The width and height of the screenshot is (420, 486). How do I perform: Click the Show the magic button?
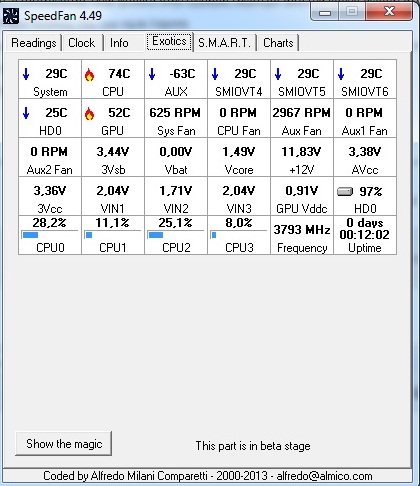(64, 444)
